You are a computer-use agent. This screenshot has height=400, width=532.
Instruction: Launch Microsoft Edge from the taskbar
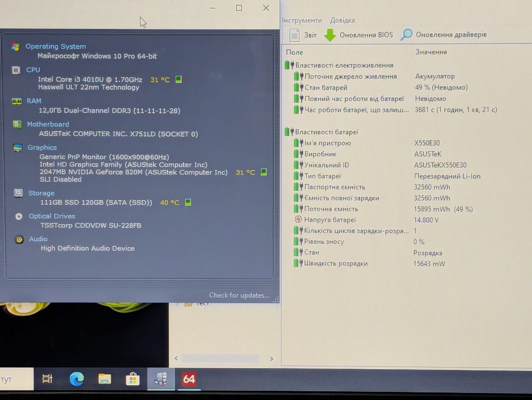point(77,378)
